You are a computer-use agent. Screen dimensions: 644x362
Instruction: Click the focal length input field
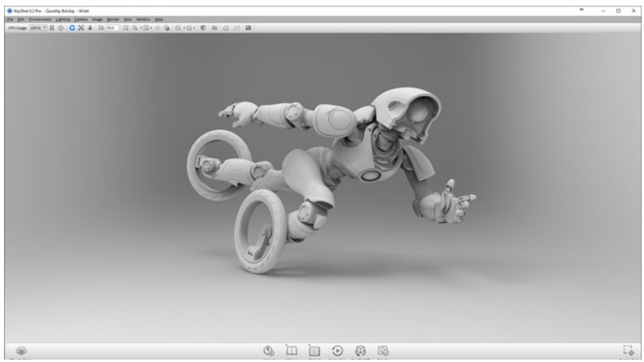(112, 26)
